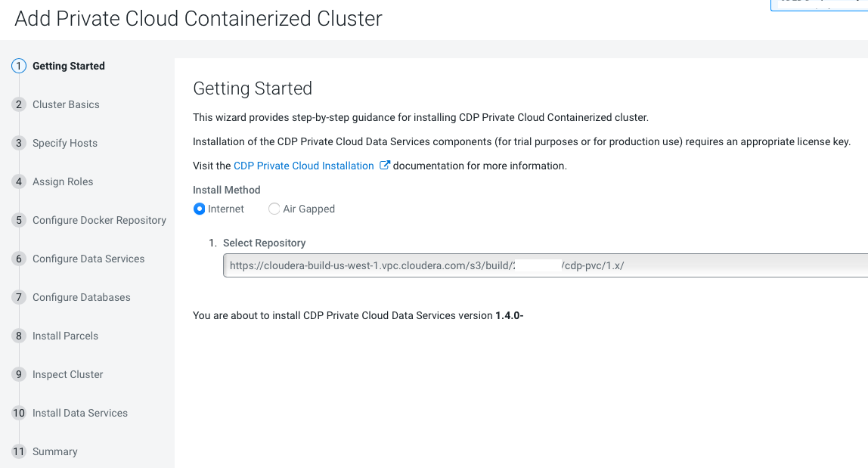868x468 pixels.
Task: Open Install Data Services step
Action: tap(80, 413)
